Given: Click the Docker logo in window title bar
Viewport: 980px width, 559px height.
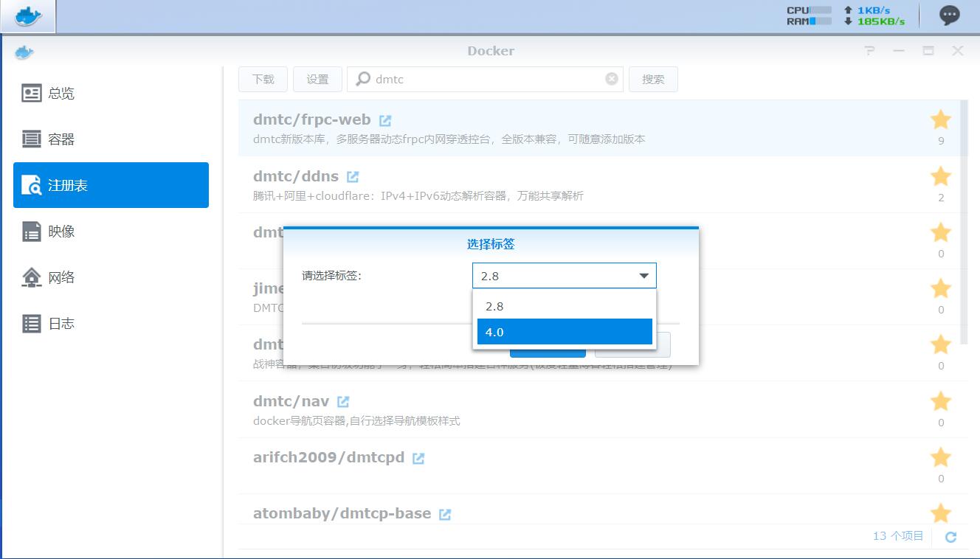Looking at the screenshot, I should (x=24, y=52).
